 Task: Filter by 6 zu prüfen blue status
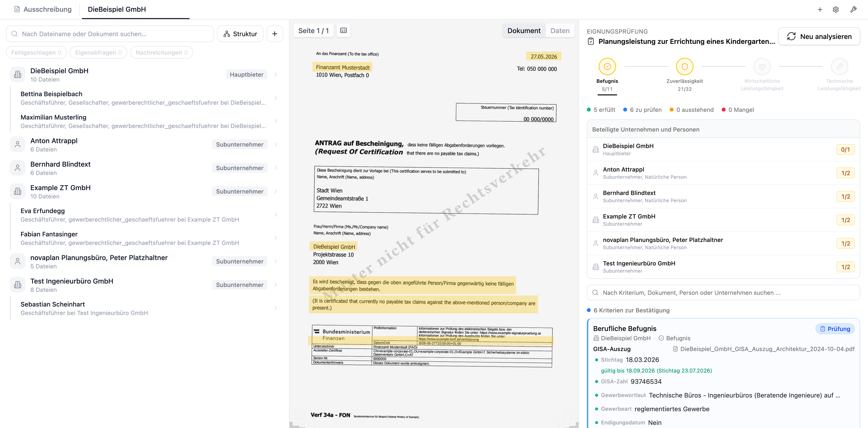click(x=642, y=110)
